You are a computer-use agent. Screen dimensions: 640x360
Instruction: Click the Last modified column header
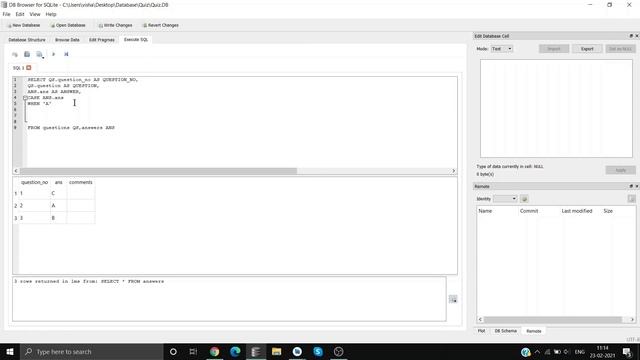tap(580, 211)
